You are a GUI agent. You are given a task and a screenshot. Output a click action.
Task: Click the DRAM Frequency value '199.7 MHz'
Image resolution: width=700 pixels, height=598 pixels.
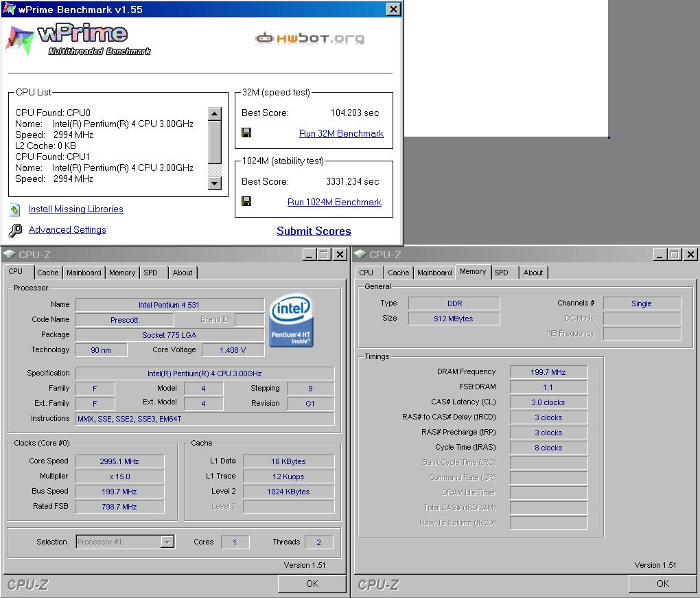click(548, 372)
